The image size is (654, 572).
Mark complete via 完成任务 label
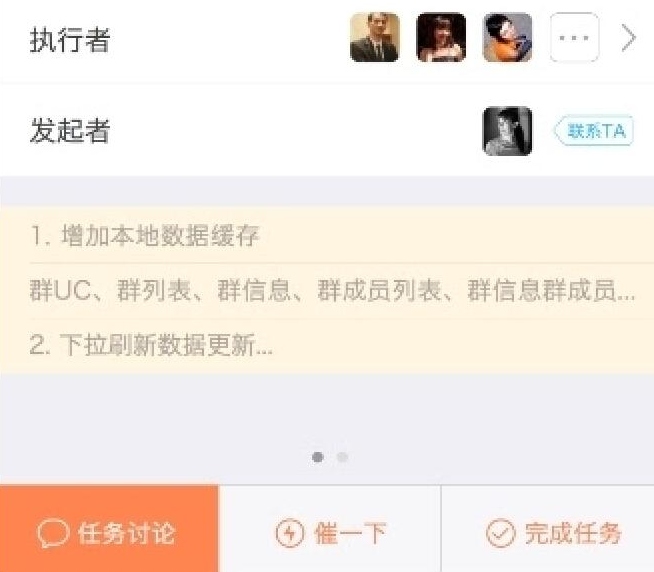point(573,533)
